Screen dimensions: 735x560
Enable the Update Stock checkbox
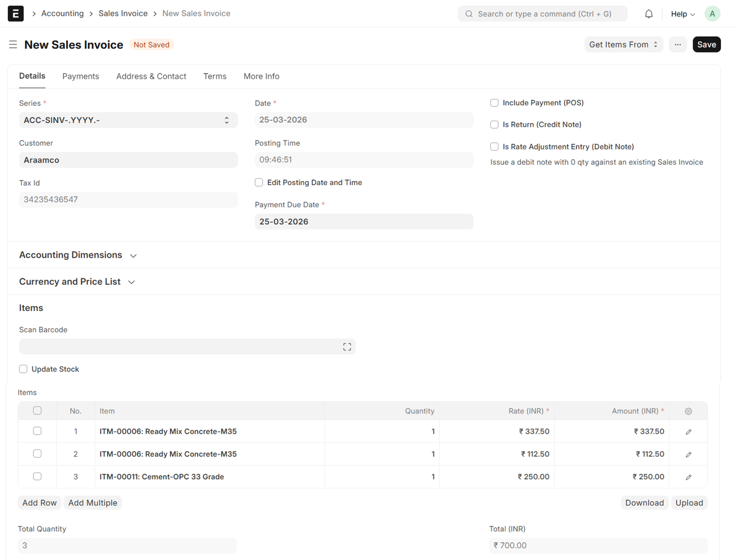tap(23, 369)
